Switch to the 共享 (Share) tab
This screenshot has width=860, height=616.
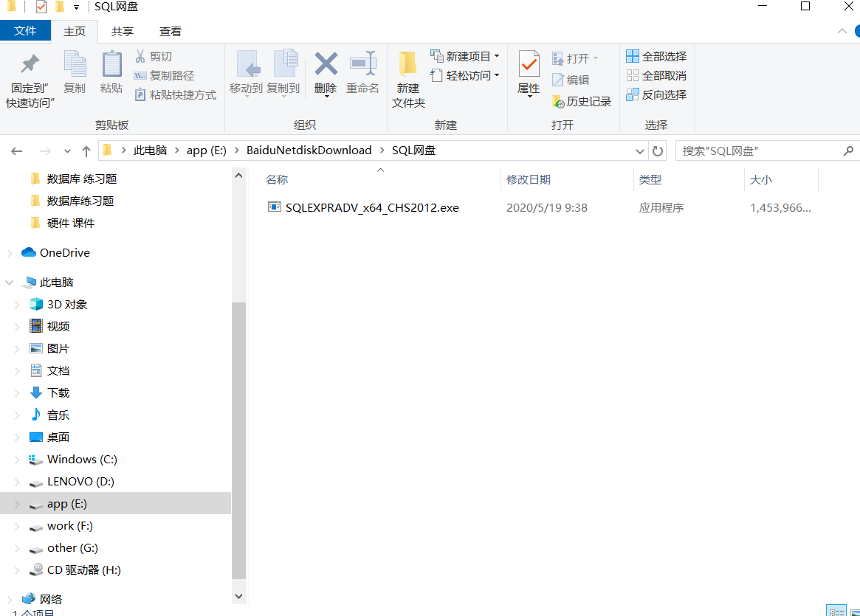point(123,32)
